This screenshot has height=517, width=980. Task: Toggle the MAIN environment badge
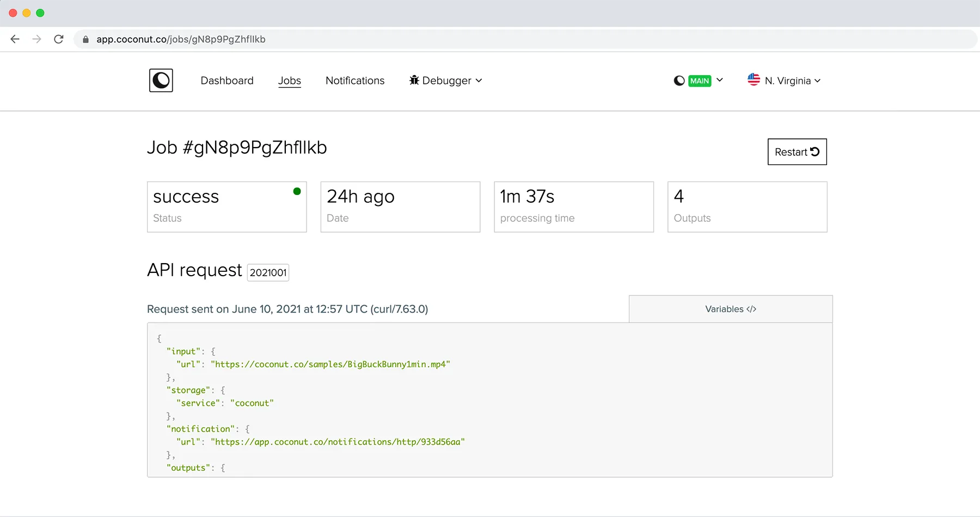click(699, 80)
